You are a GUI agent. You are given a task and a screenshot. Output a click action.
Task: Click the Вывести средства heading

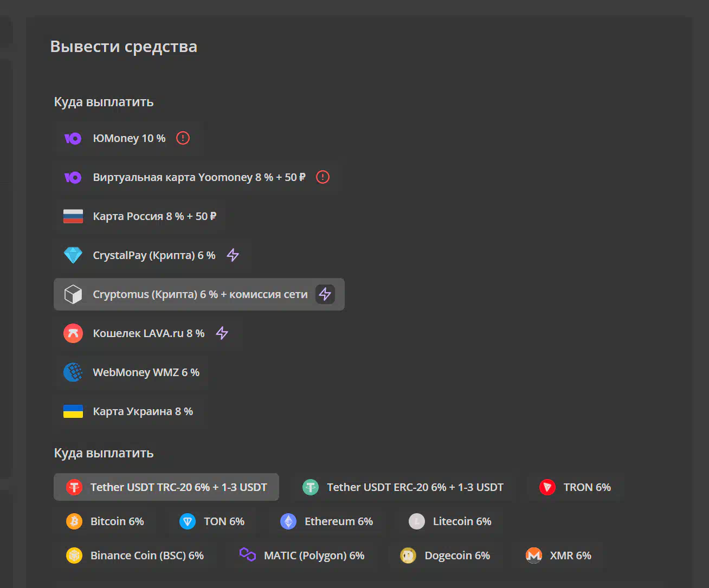click(124, 47)
